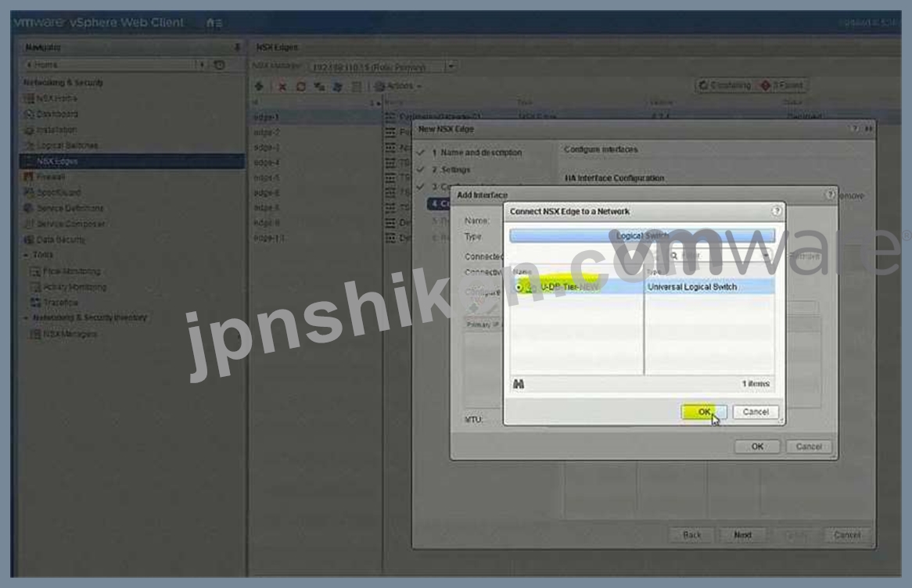Click the green Add edge plus icon
The height and width of the screenshot is (588, 912).
point(260,86)
